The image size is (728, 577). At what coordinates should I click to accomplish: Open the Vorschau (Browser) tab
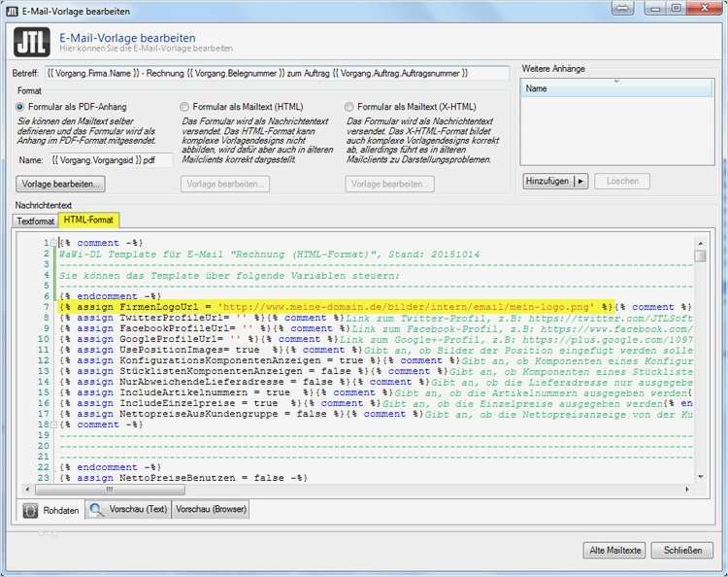(x=211, y=510)
